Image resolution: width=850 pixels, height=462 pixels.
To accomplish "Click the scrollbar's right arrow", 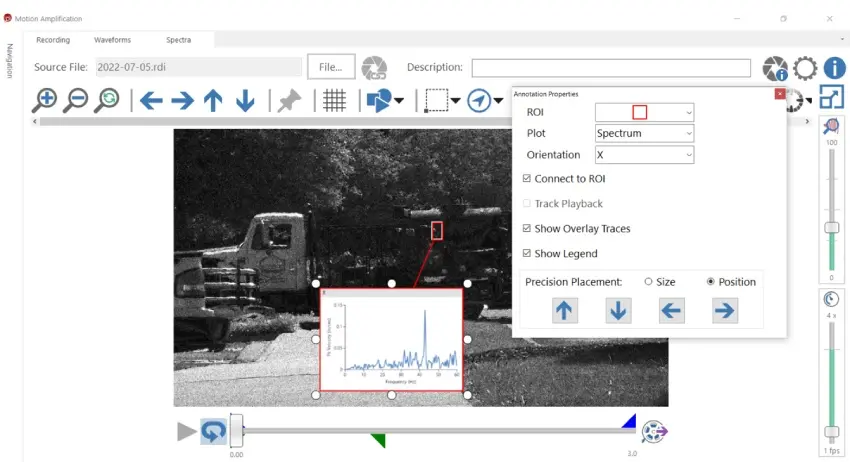I will 807,121.
